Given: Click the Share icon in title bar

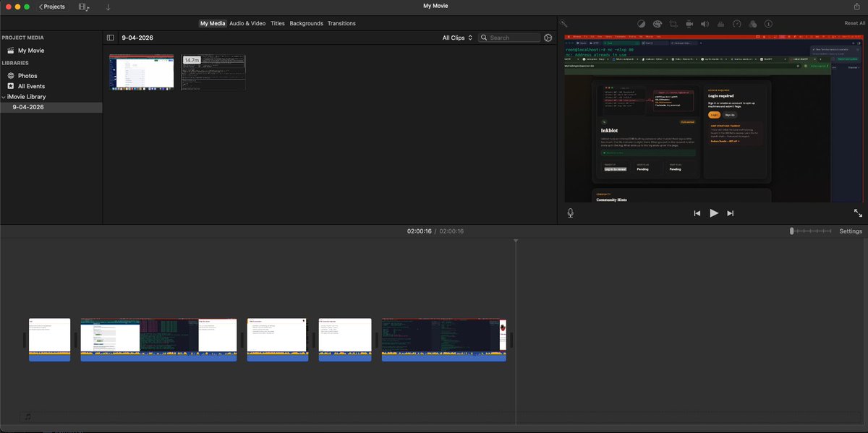Looking at the screenshot, I should pyautogui.click(x=857, y=7).
